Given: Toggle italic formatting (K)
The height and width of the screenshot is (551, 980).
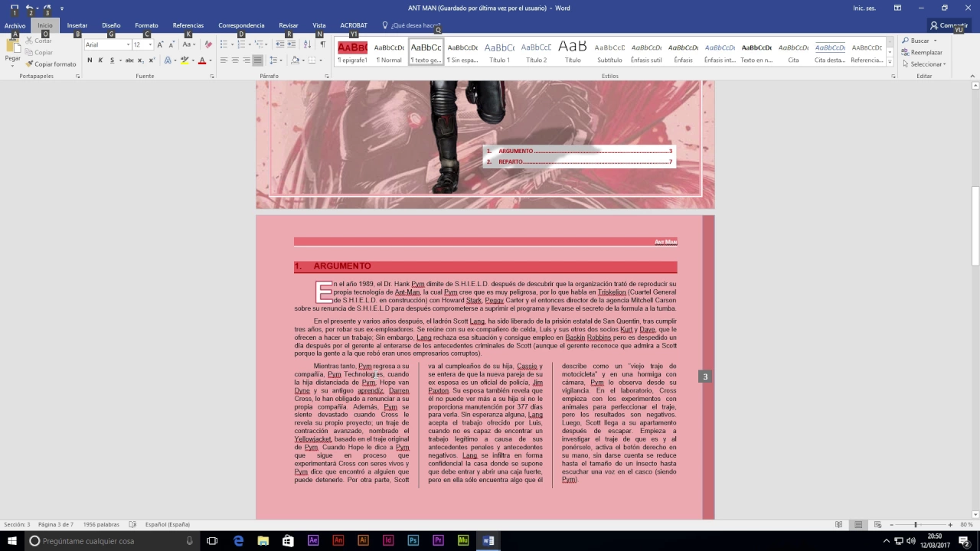Looking at the screenshot, I should click(x=100, y=60).
